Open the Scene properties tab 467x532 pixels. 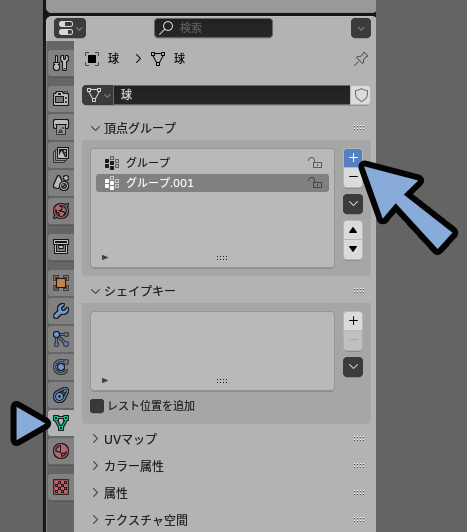tap(61, 183)
